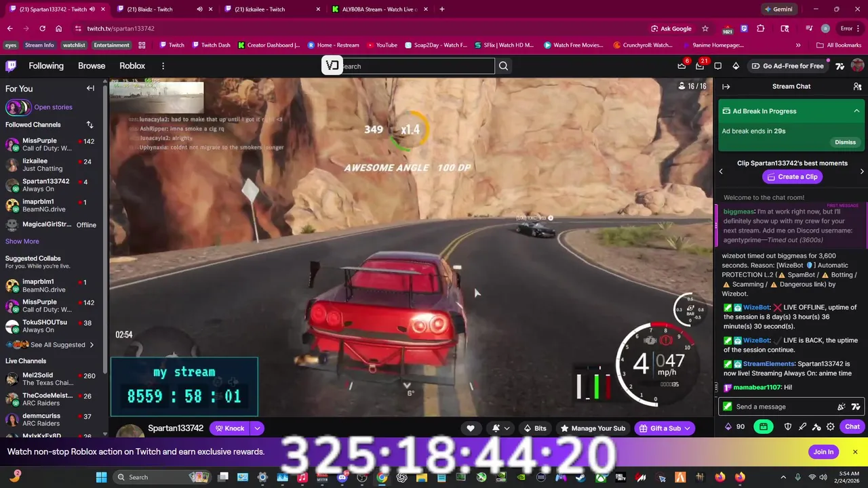Viewport: 868px width, 488px height.
Task: Mute the Spartan133742 Twitch tab audio
Action: [92, 9]
